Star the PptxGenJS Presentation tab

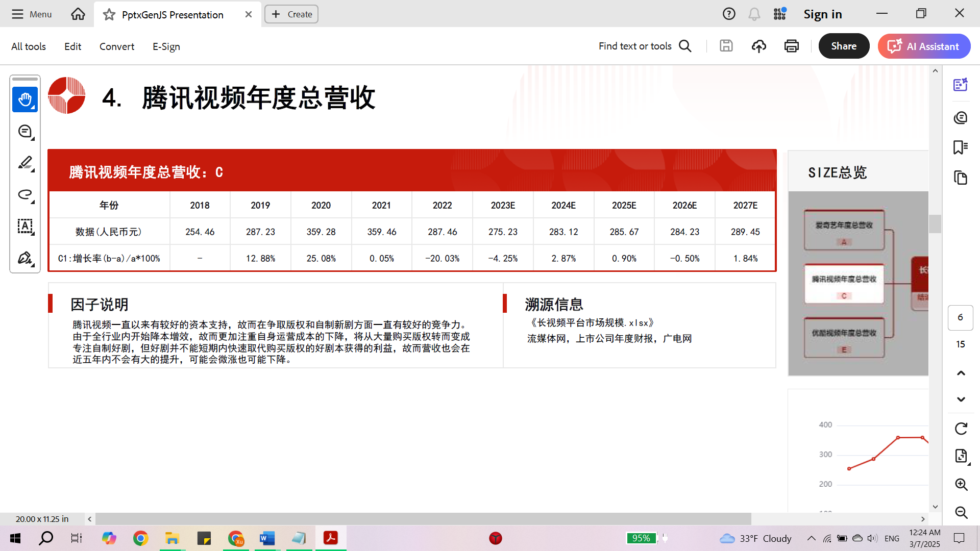pyautogui.click(x=109, y=14)
